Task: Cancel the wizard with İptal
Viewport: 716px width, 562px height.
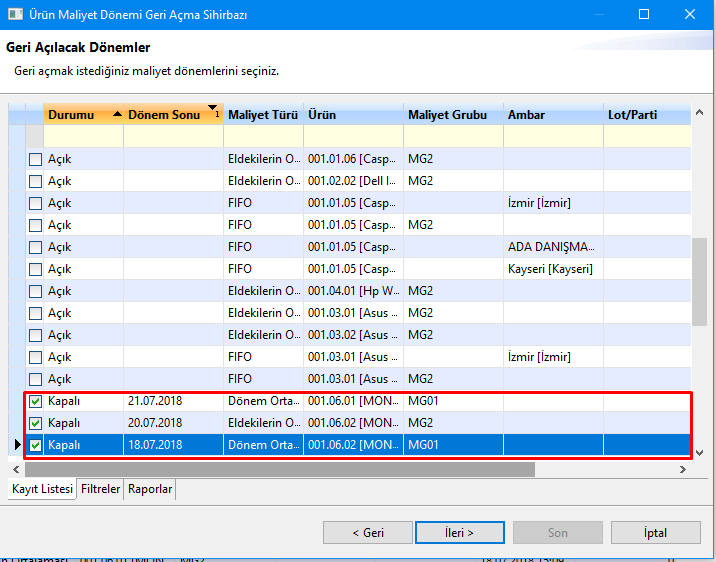Action: (x=656, y=533)
